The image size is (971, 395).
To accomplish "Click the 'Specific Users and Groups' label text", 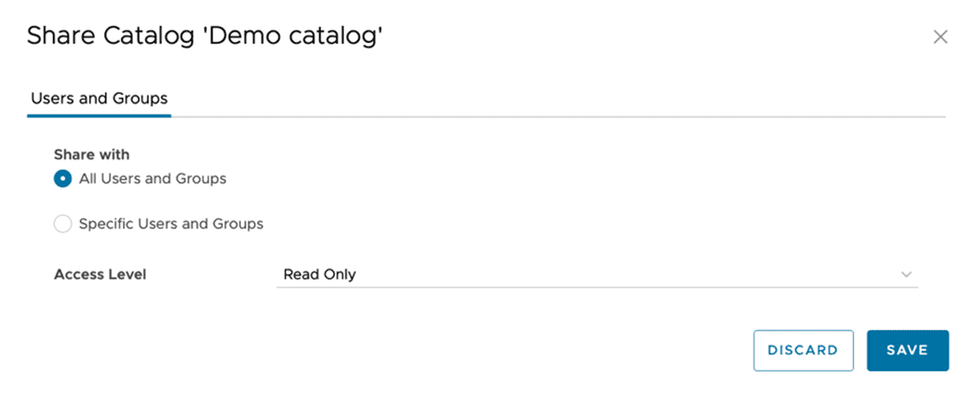I will pos(171,224).
